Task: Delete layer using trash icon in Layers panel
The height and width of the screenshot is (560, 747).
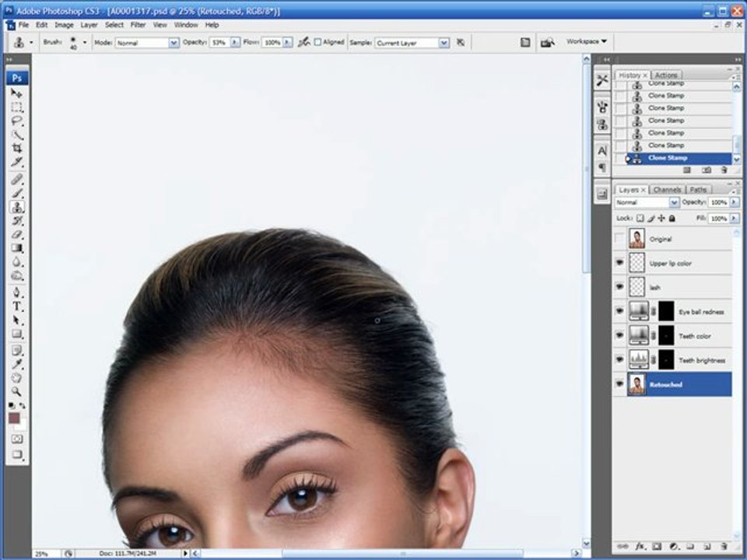Action: click(x=724, y=547)
